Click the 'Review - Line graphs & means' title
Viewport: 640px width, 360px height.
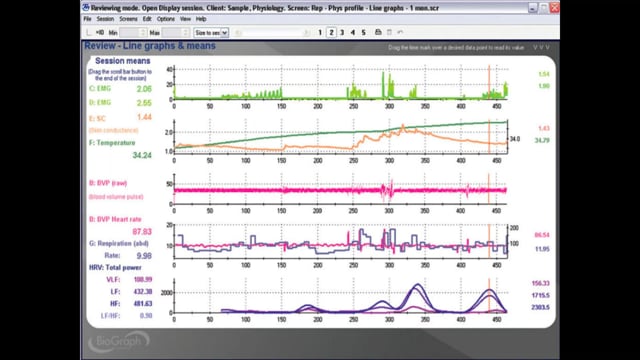[x=150, y=46]
